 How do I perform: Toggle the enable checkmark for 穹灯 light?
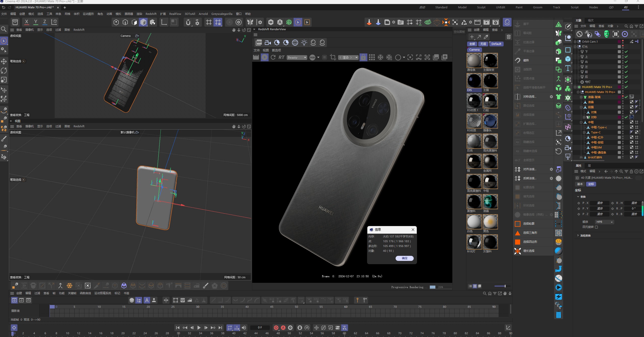[626, 82]
